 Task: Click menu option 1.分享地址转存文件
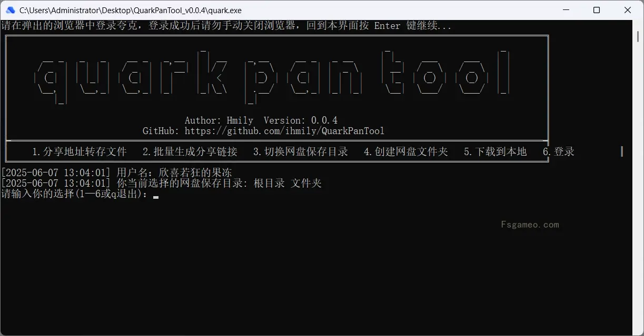[x=80, y=152]
